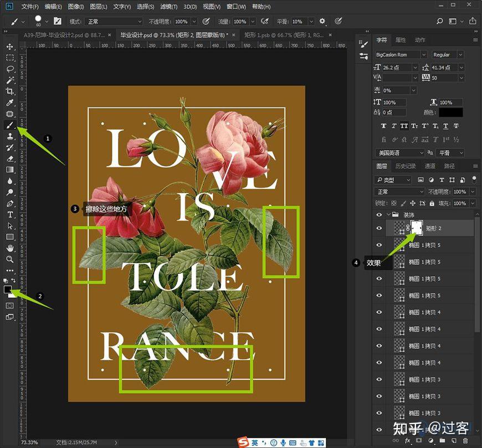The width and height of the screenshot is (482, 448).
Task: Open the brush mode 正常 dropdown
Action: (x=114, y=22)
